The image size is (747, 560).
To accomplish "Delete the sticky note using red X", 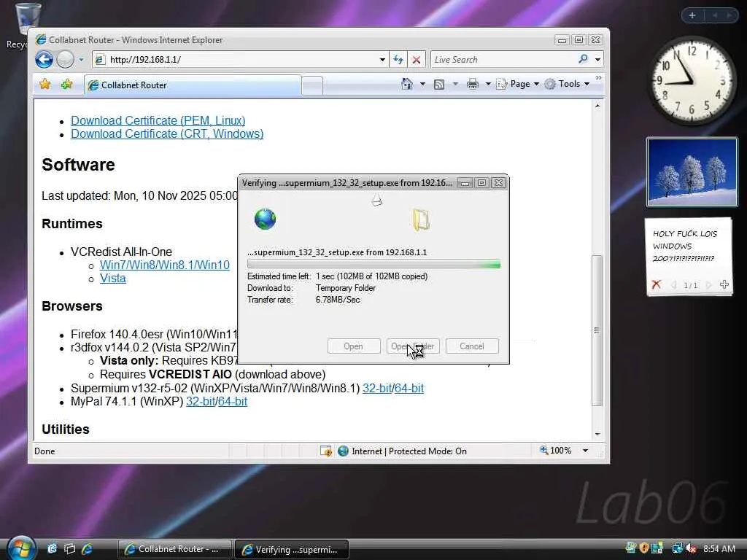I will [x=657, y=285].
